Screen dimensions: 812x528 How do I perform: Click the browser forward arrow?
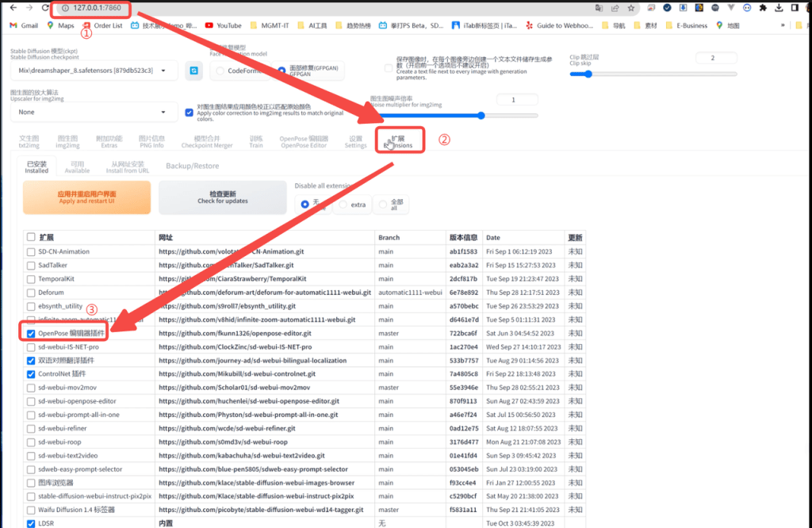[29, 8]
